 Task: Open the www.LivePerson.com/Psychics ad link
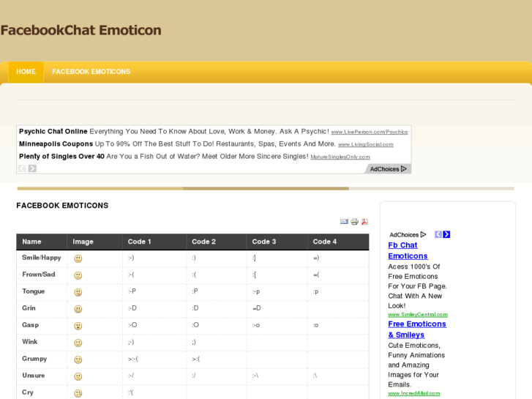click(x=370, y=132)
